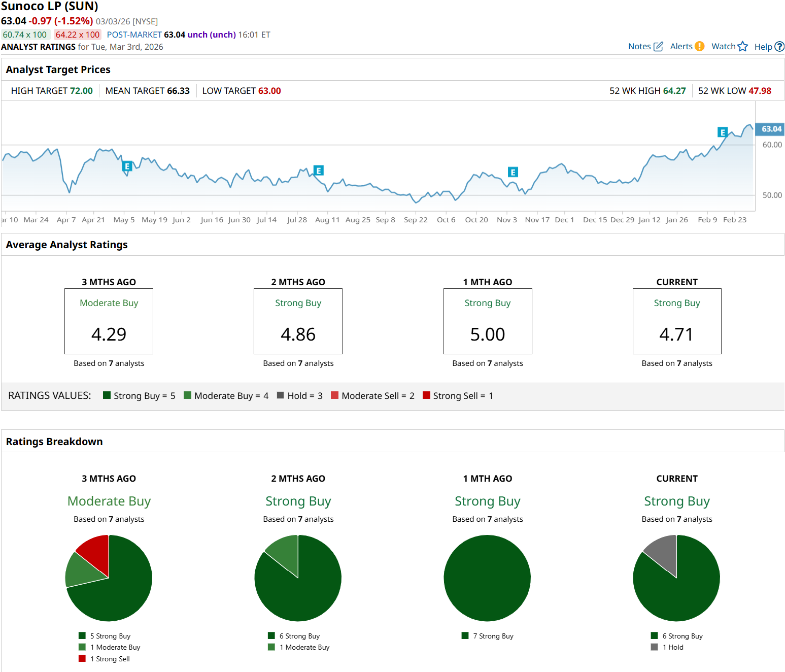
Task: Click the Analyst Target Prices heading
Action: [x=58, y=70]
